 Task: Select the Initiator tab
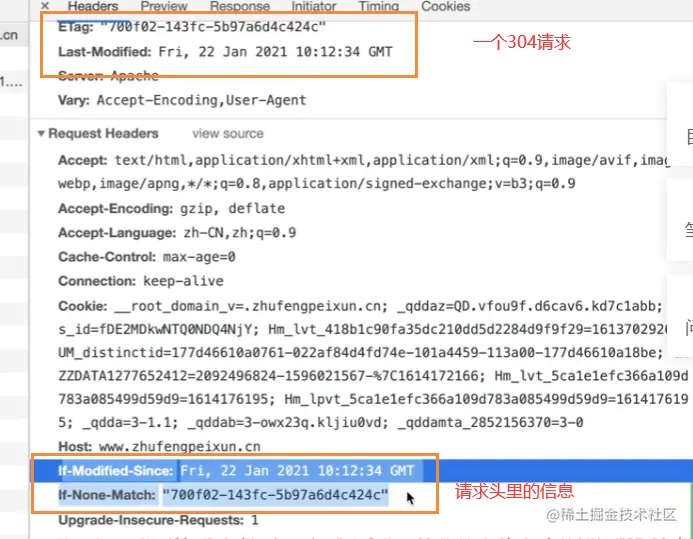click(314, 6)
